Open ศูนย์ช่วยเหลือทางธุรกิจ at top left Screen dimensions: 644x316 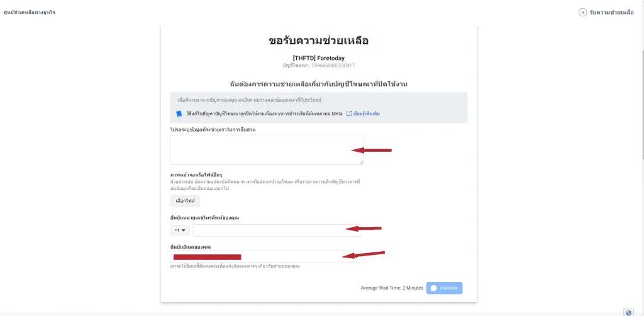29,13
